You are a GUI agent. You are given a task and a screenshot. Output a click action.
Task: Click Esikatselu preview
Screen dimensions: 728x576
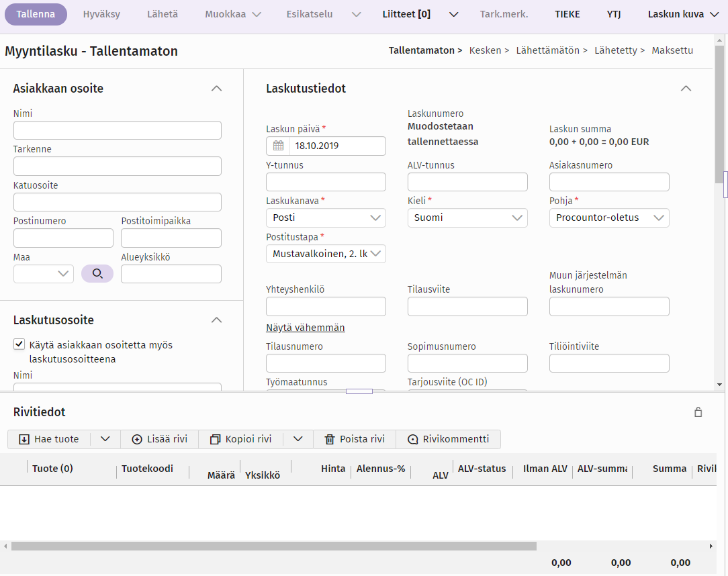pyautogui.click(x=310, y=14)
